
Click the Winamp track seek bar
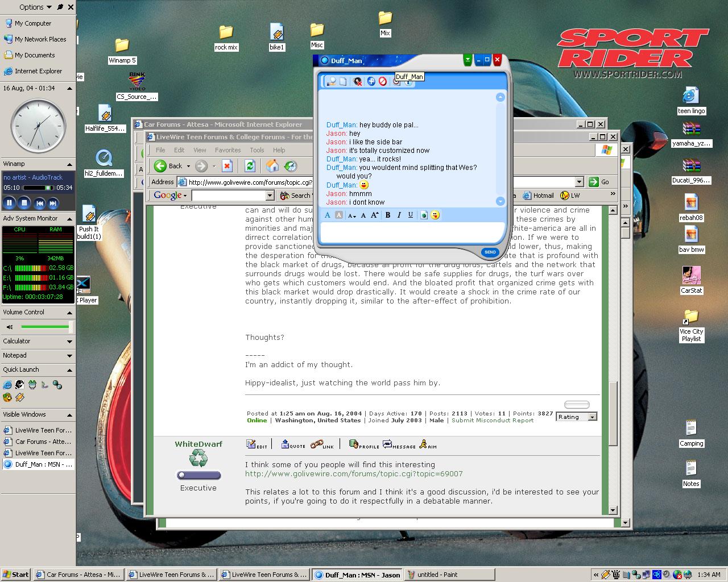pos(38,188)
